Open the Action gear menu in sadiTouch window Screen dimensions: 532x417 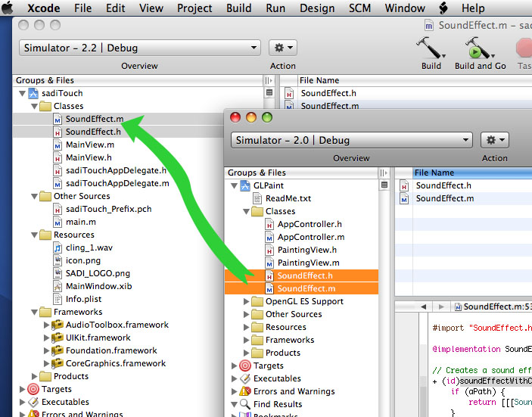283,48
